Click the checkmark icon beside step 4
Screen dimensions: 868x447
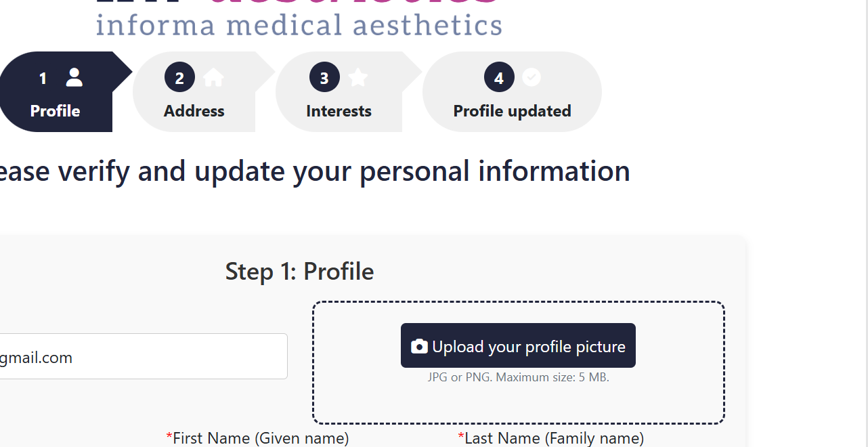pos(531,78)
